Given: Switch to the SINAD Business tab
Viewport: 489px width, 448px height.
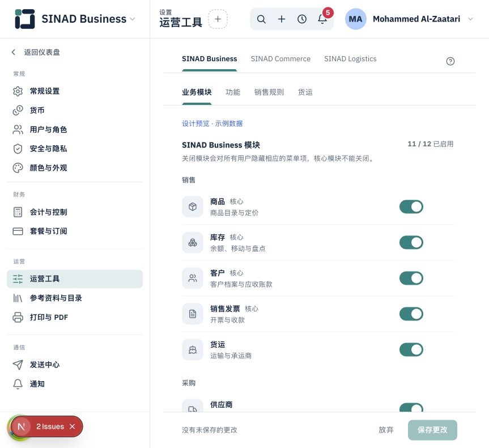Looking at the screenshot, I should [209, 59].
